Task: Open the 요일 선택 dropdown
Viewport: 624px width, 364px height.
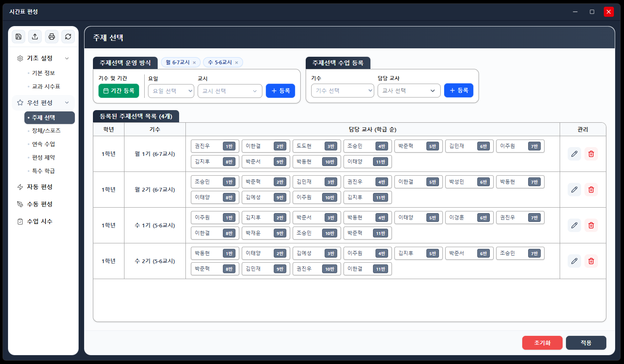Action: pyautogui.click(x=171, y=91)
